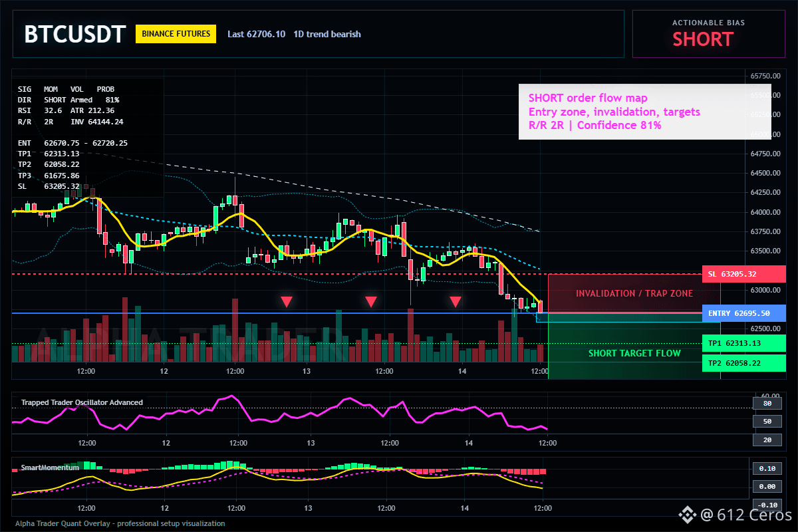Image resolution: width=798 pixels, height=532 pixels.
Task: Click the 0.00 level on SmartMomentum axis
Action: coord(767,487)
